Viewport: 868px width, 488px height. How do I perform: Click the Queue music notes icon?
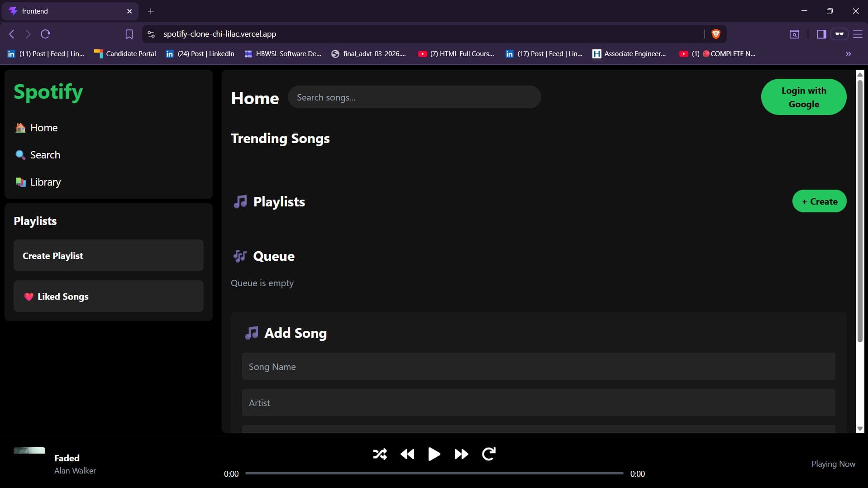tap(240, 256)
